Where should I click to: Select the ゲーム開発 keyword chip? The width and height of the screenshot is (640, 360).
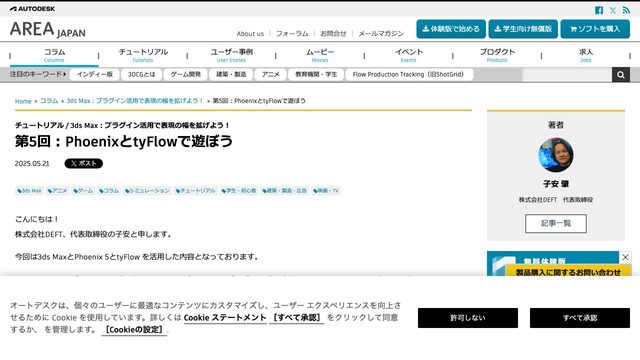[186, 74]
